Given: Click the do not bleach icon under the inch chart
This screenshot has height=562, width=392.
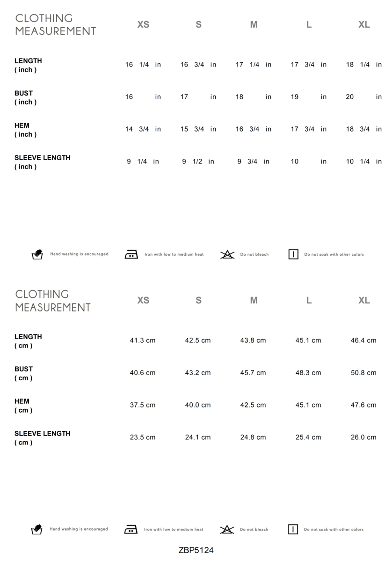Looking at the screenshot, I should coord(227,255).
